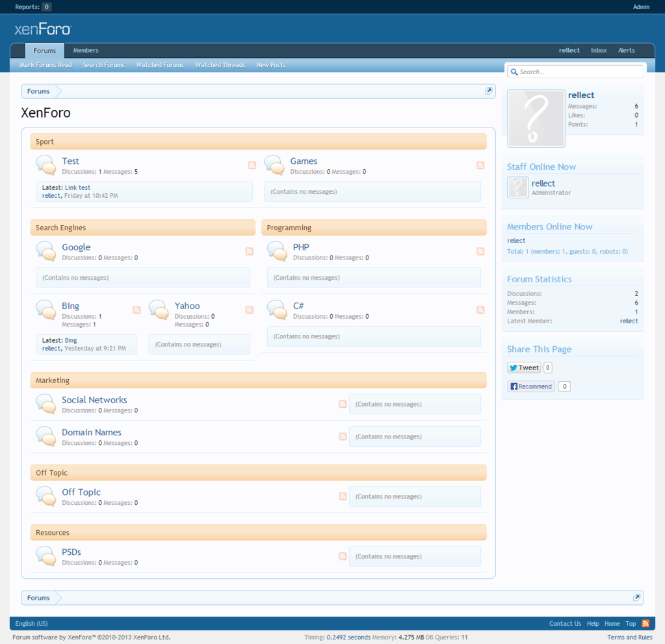Click the Contact Us footer link
The width and height of the screenshot is (665, 644).
(x=565, y=624)
